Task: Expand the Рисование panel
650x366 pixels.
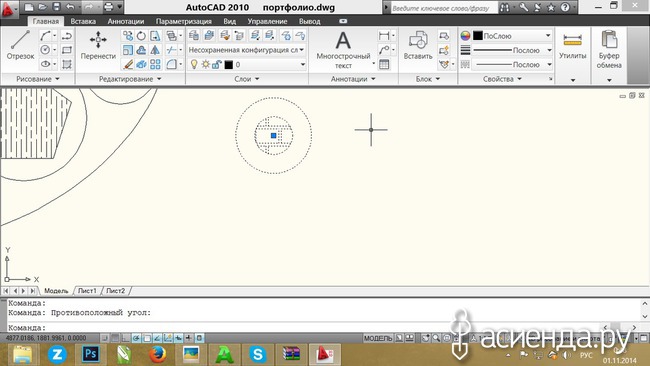Action: [38, 79]
